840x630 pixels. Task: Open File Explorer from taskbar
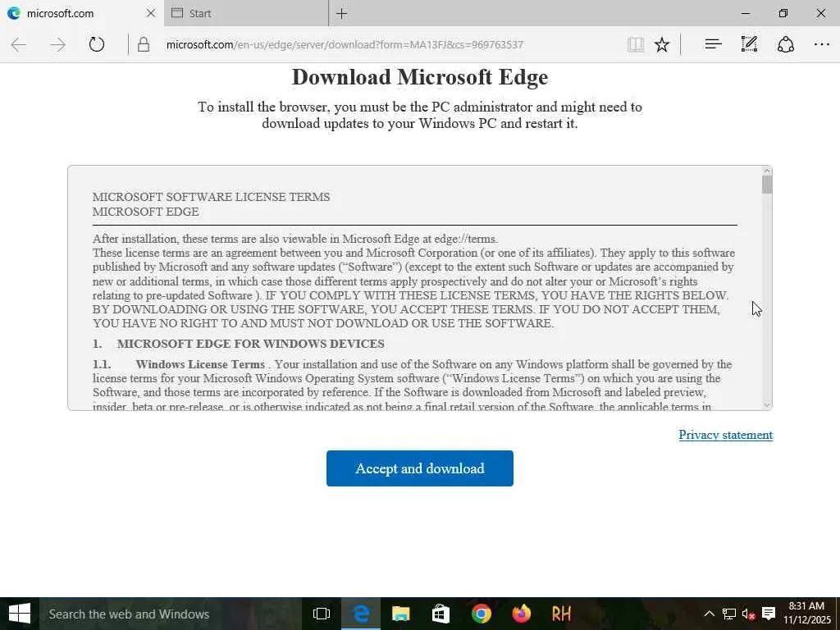[x=400, y=614]
